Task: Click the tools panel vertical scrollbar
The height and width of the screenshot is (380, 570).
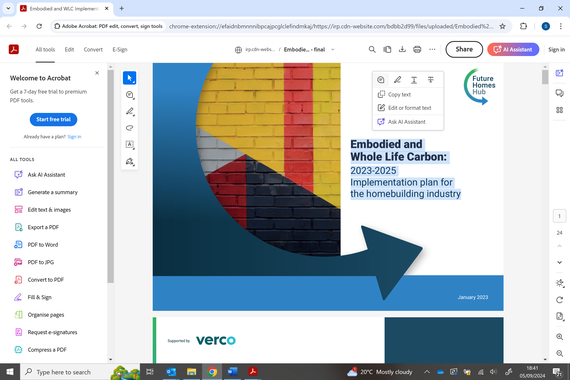Action: [111, 176]
